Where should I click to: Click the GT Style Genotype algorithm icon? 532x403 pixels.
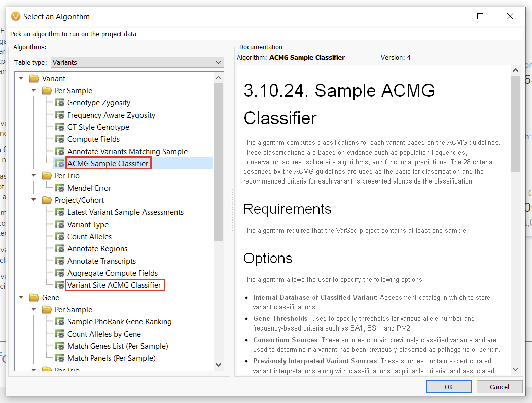[58, 127]
